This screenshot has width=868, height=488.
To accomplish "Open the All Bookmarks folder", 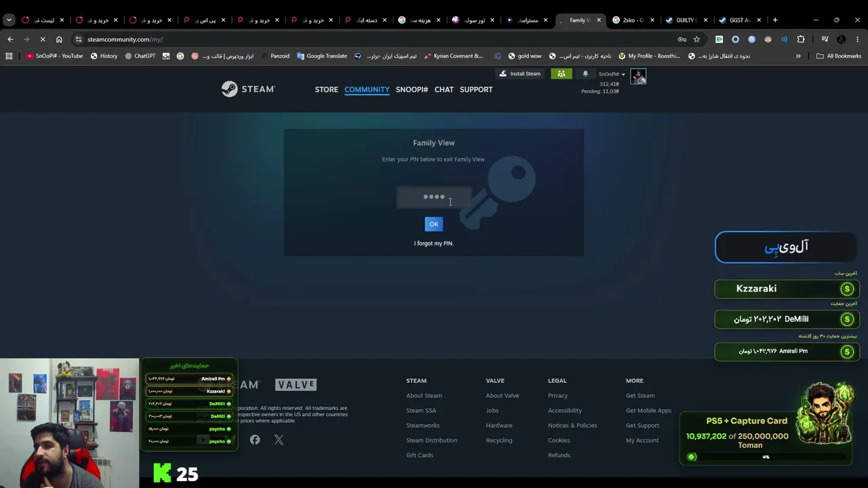I will [839, 56].
